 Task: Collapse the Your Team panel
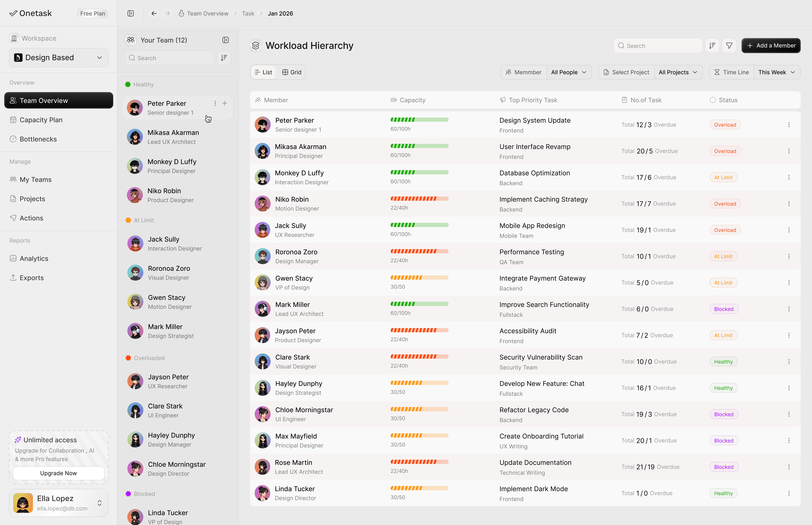225,40
